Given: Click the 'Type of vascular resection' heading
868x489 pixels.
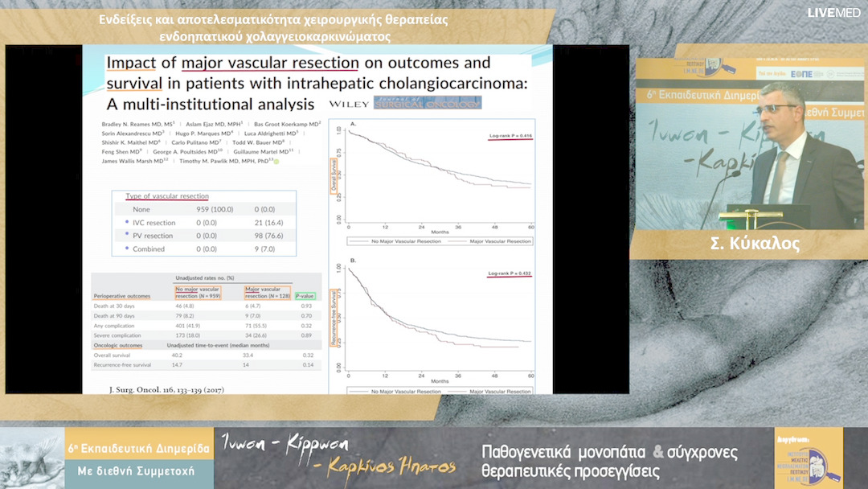Looking at the screenshot, I should tap(167, 196).
